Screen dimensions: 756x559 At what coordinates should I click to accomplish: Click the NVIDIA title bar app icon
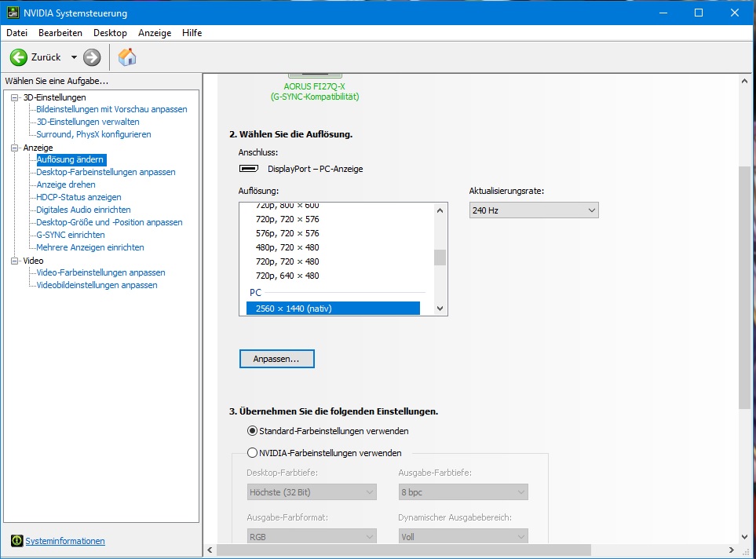13,13
